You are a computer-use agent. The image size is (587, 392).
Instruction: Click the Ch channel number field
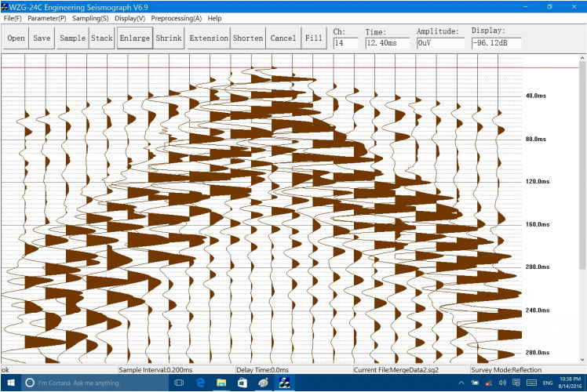click(345, 44)
